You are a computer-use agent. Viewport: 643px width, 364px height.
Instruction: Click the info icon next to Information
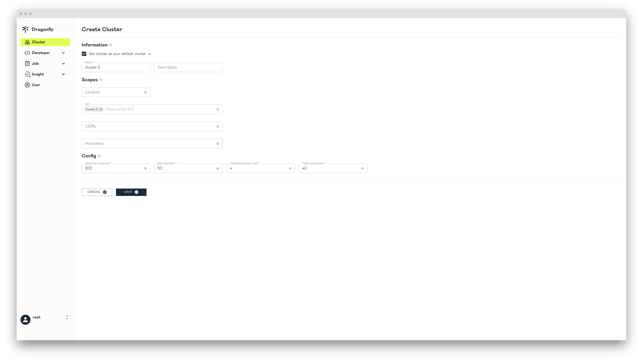[x=111, y=45]
